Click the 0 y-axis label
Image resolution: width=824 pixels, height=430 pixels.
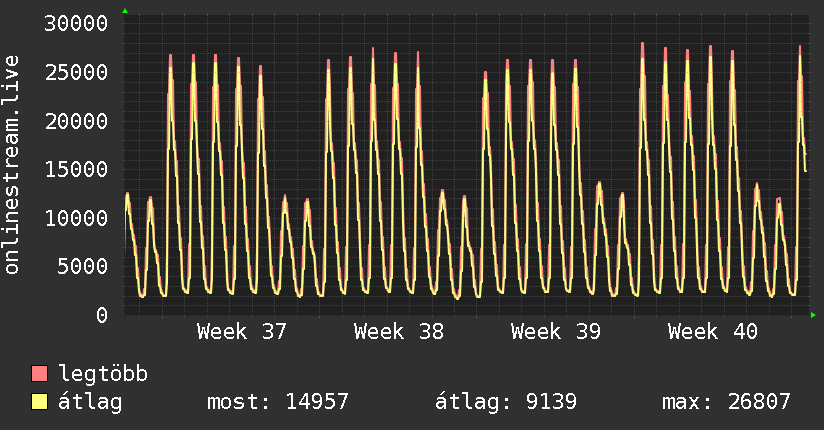102,315
